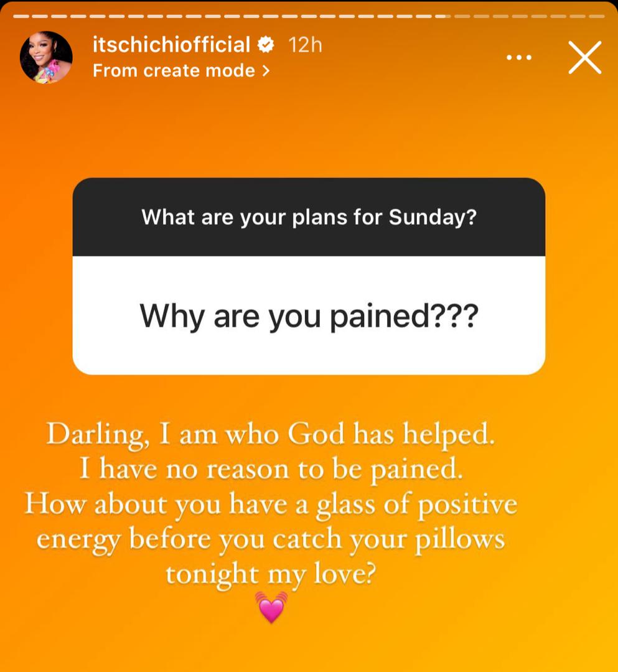Click the pink heart emoji

tap(271, 607)
